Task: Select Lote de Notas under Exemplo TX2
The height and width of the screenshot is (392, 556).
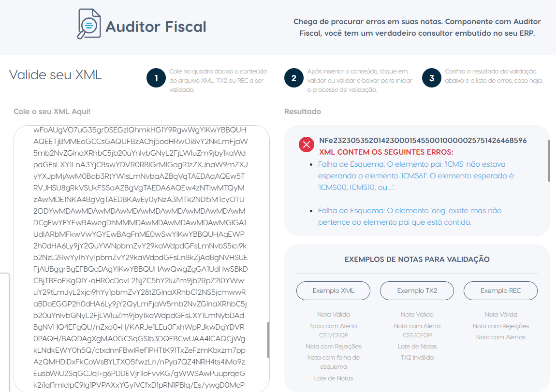Action: (417, 346)
